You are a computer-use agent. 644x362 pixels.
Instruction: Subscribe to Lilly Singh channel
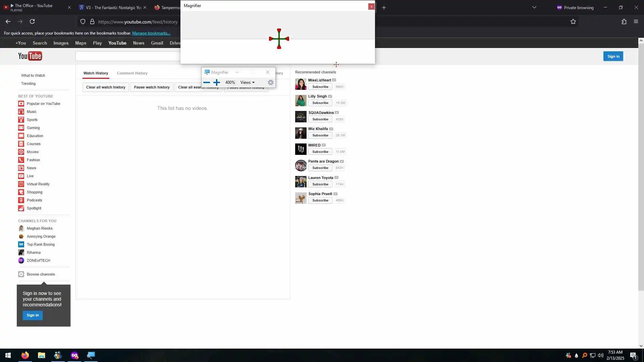(x=320, y=103)
